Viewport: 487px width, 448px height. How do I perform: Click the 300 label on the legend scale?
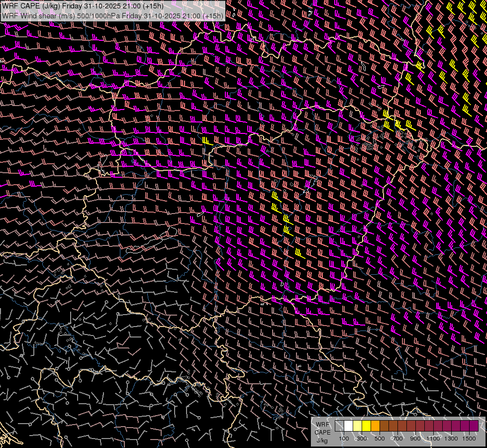(x=362, y=439)
